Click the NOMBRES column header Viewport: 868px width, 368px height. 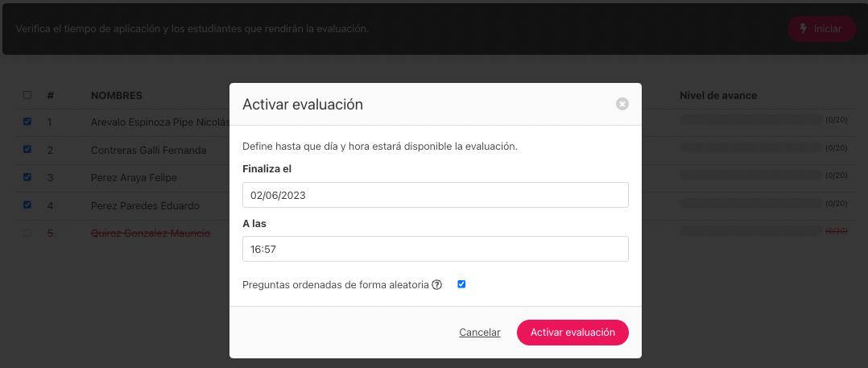point(116,96)
